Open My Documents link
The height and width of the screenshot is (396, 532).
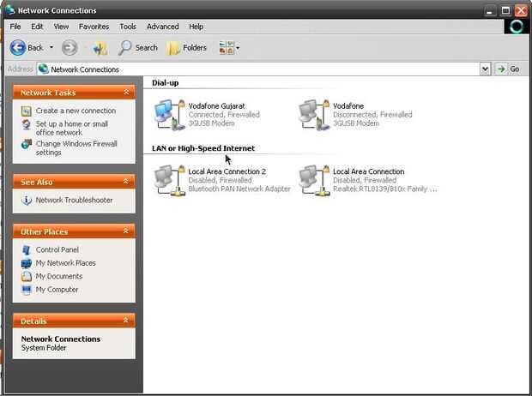(59, 276)
